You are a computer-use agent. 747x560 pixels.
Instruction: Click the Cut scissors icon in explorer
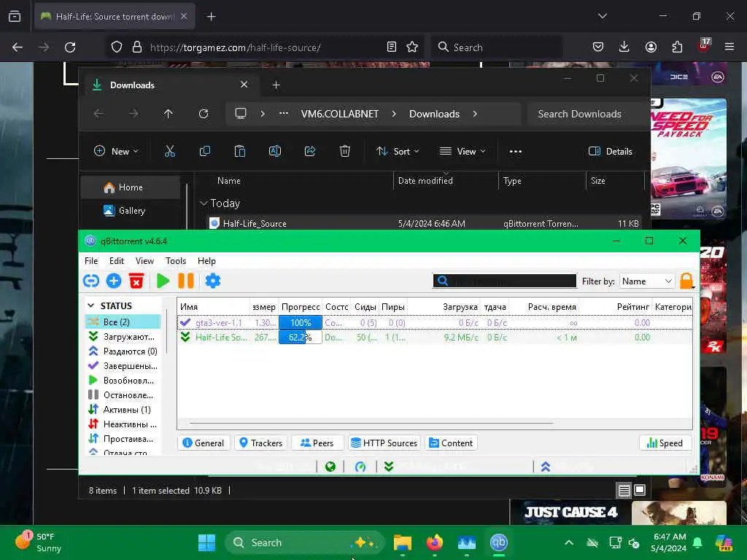(169, 152)
